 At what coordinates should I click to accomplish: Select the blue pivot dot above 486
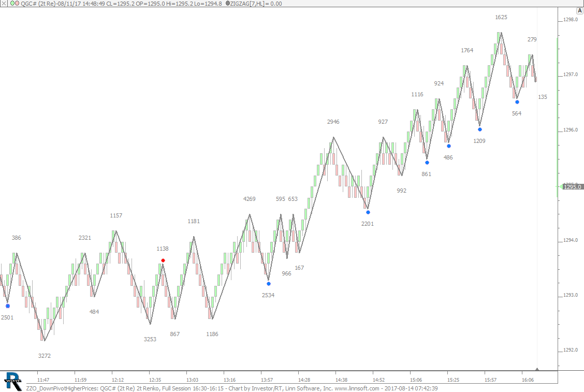pos(449,146)
